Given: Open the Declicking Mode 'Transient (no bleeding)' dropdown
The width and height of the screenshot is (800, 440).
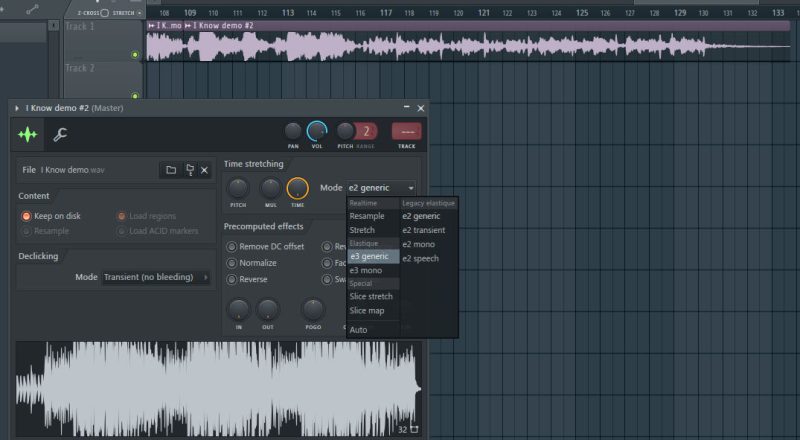Looking at the screenshot, I should click(156, 277).
